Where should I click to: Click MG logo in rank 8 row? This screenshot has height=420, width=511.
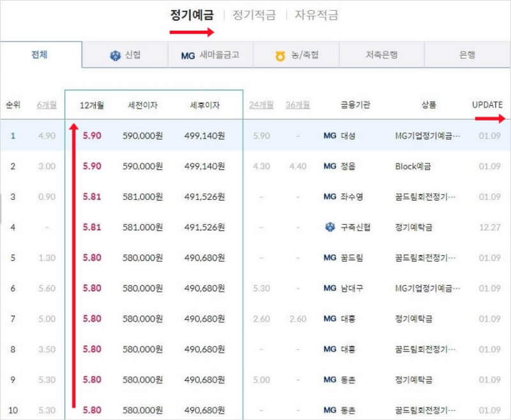[x=330, y=349]
